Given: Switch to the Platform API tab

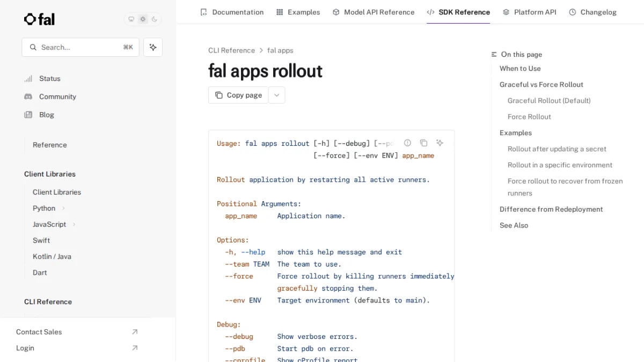Looking at the screenshot, I should 530,12.
